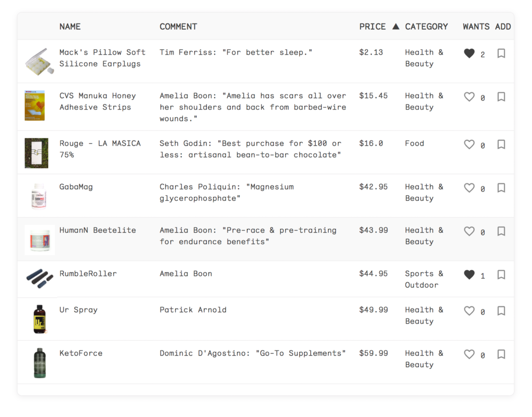Viewport: 532px width, 417px height.
Task: Open the Ur Spray bottle image
Action: (x=39, y=319)
